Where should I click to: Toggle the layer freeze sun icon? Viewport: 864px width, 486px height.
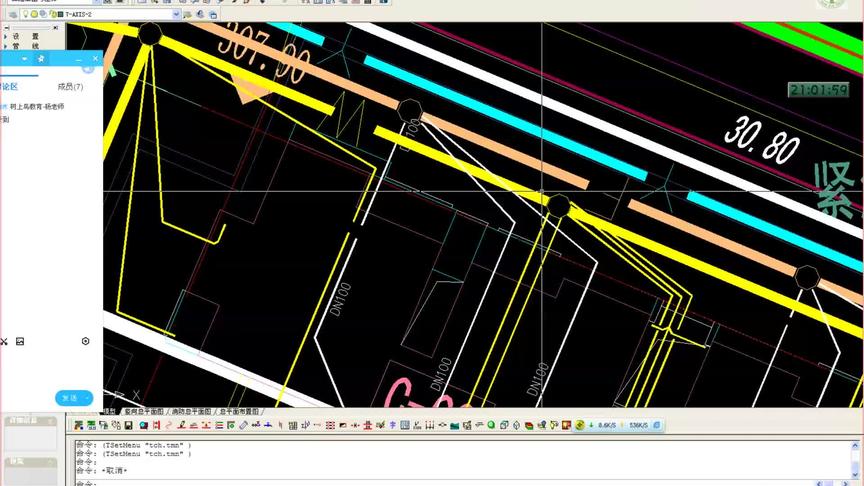coord(34,14)
